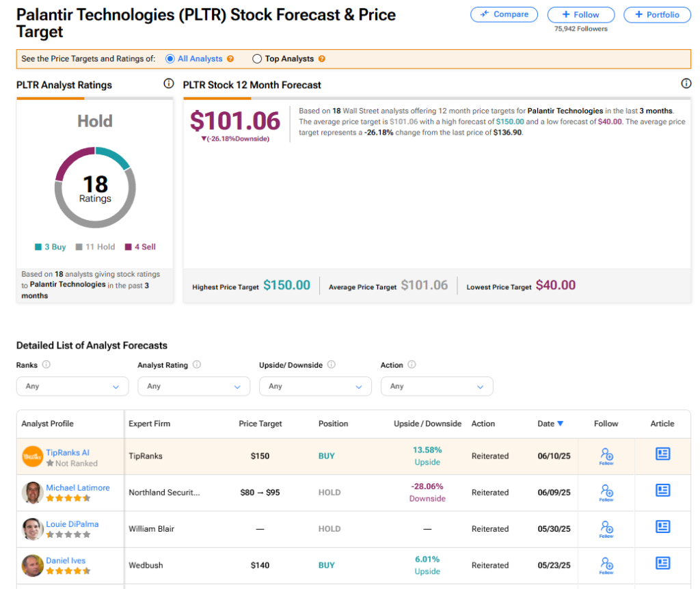Follow Michael Latimore via follow icon
This screenshot has height=589, width=700.
tap(606, 493)
